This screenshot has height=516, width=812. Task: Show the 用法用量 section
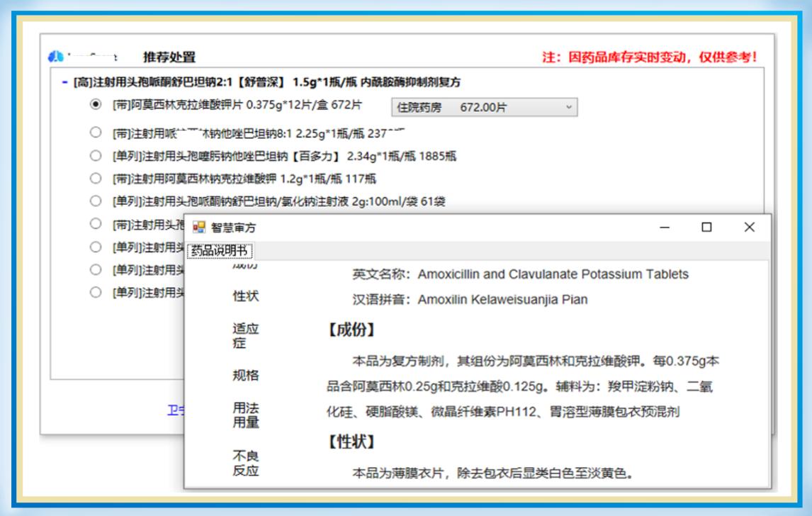(x=246, y=415)
